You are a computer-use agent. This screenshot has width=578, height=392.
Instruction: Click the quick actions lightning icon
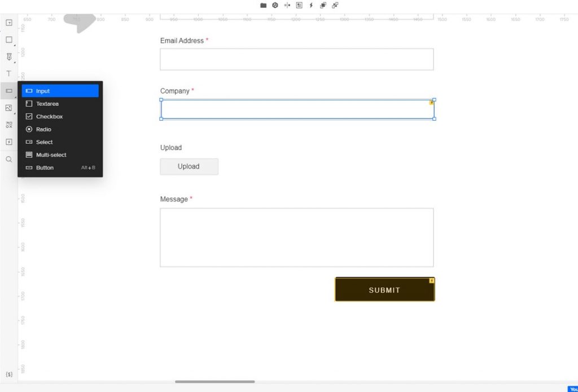311,5
